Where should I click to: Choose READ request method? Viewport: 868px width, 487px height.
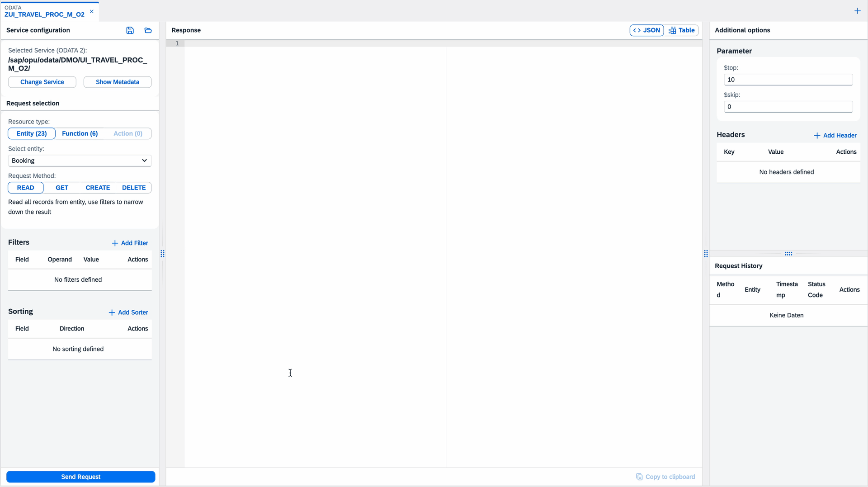(26, 188)
